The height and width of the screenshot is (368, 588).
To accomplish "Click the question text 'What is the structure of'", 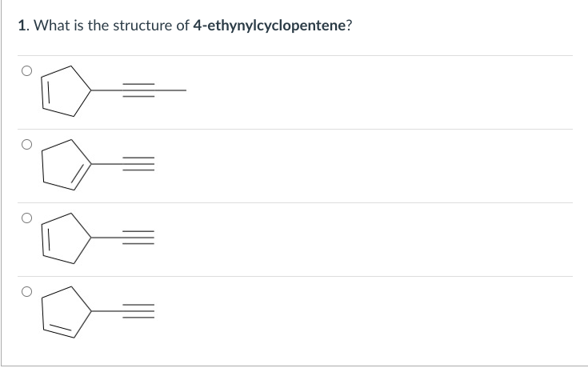I will point(111,26).
